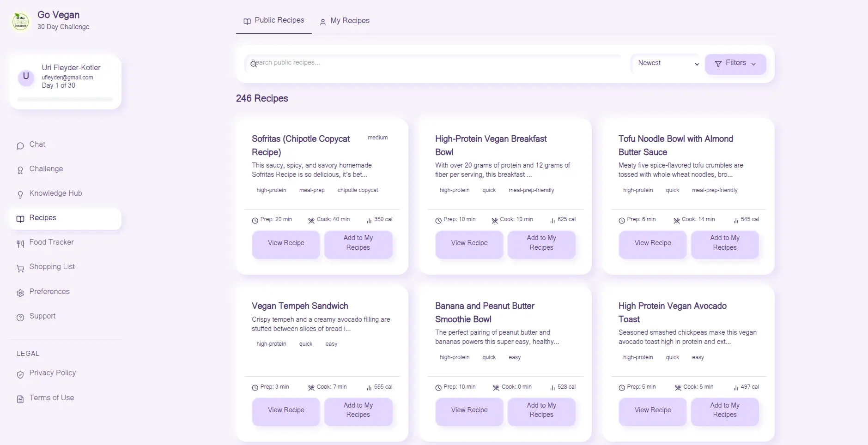Click the quick tag on Tofu Noodle Bowl
This screenshot has height=445, width=868.
coord(672,190)
